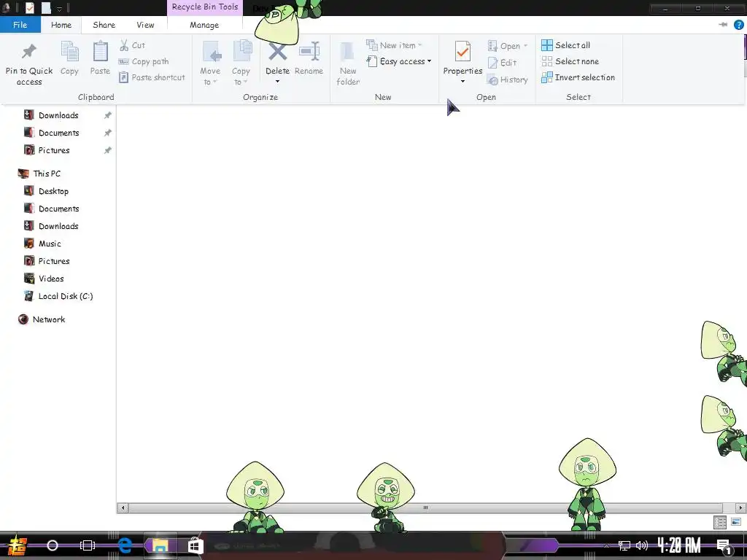Open Local Disk (C:)
This screenshot has height=560, width=747.
tap(65, 296)
